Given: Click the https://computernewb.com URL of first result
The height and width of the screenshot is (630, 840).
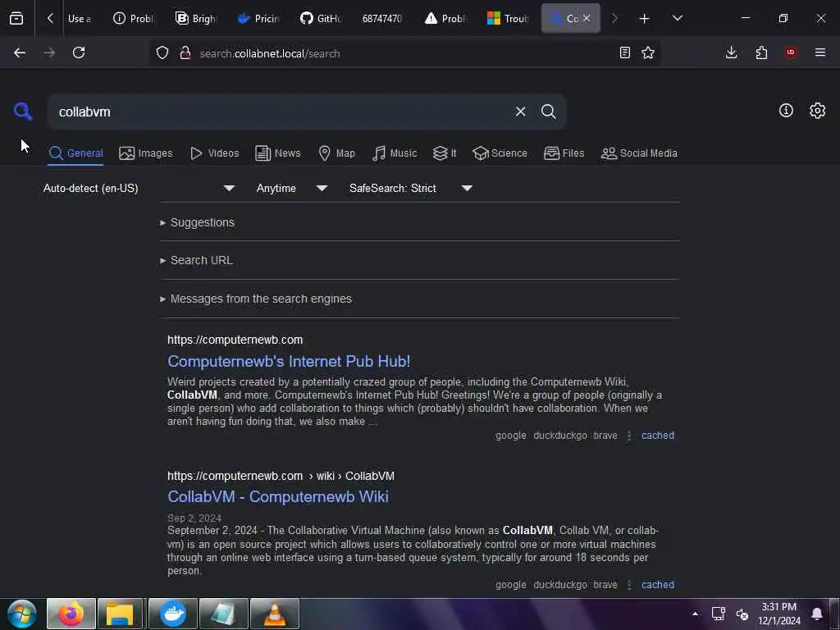Looking at the screenshot, I should [x=235, y=340].
